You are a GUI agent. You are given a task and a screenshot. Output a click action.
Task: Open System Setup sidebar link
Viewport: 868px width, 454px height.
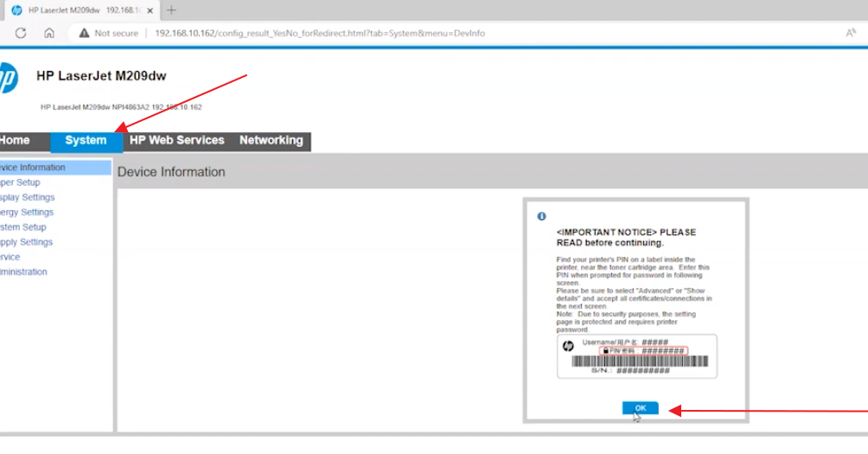pos(22,227)
